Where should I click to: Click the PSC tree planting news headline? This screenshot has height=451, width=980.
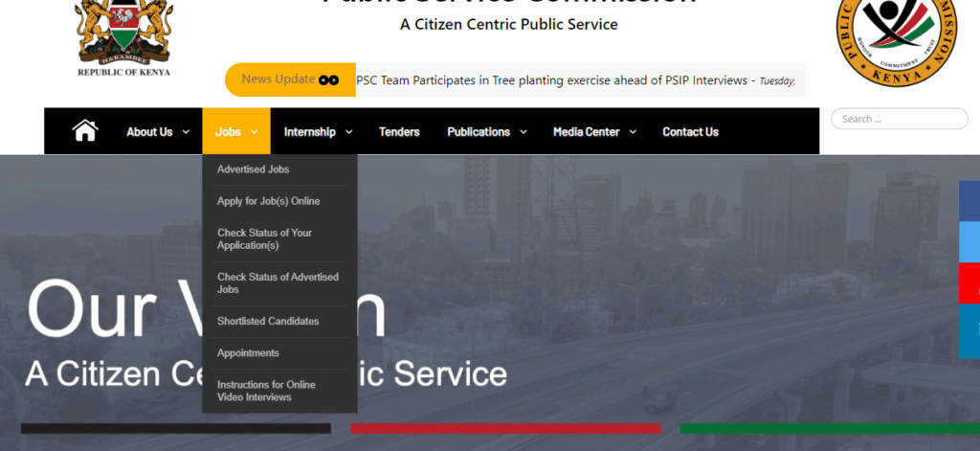[552, 80]
